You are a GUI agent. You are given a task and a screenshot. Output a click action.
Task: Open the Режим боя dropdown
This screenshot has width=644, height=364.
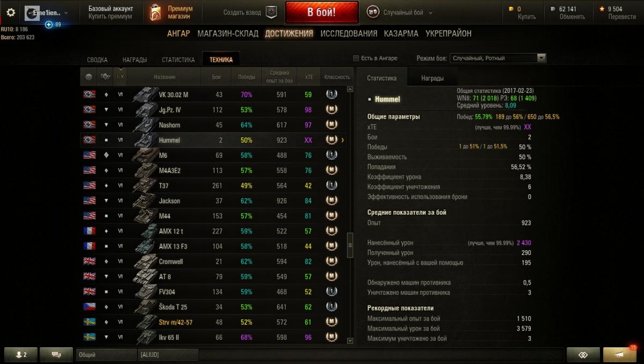click(498, 58)
